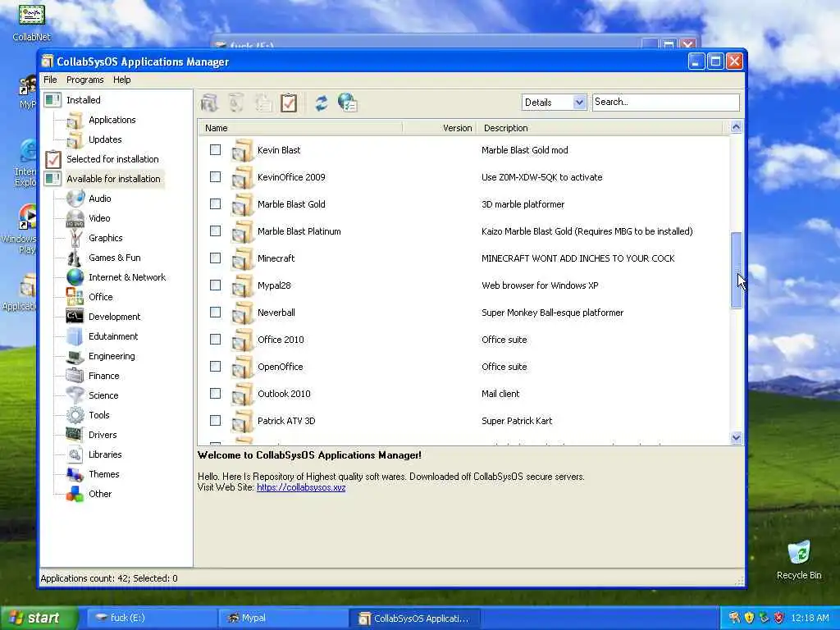Select the Libraries category
The image size is (840, 630).
(105, 454)
